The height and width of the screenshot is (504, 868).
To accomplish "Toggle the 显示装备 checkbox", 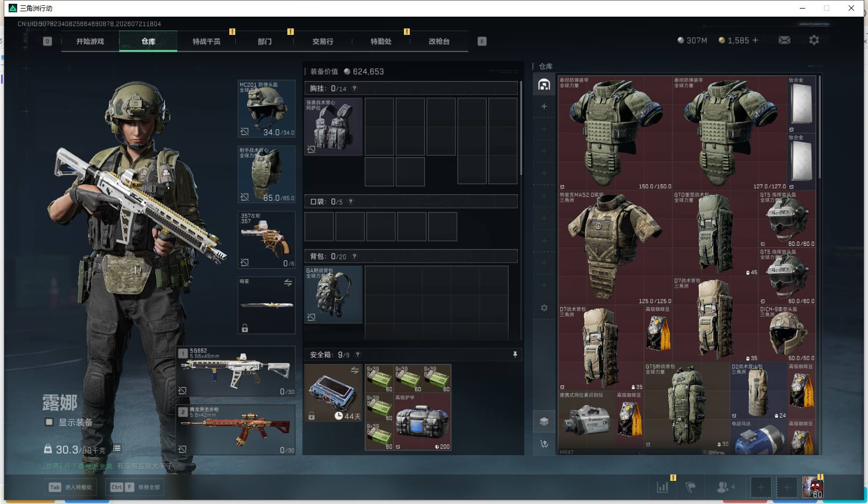I will pyautogui.click(x=49, y=422).
